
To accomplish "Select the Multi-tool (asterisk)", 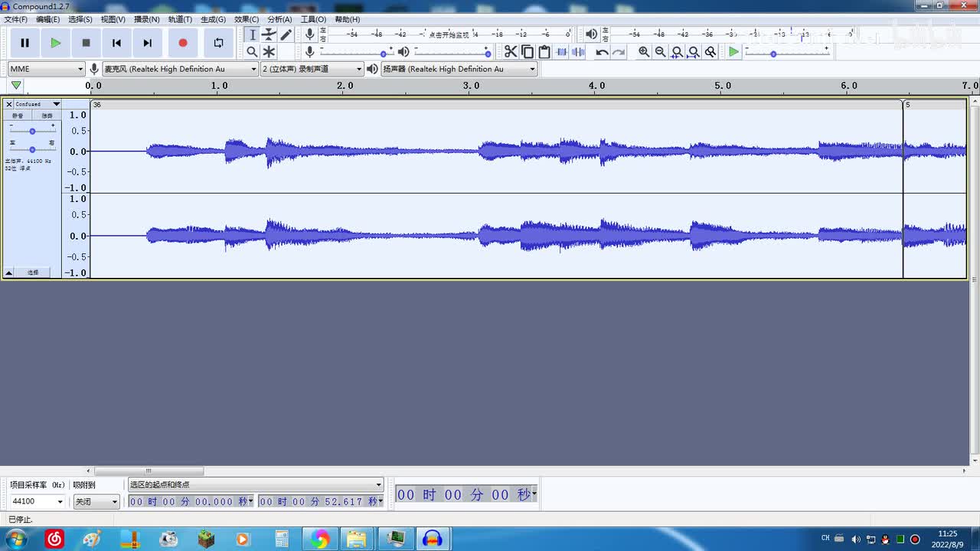I will [269, 51].
